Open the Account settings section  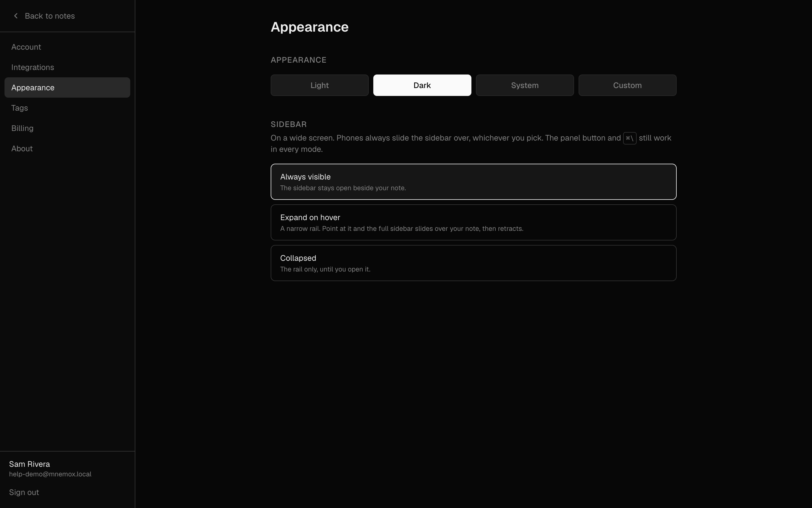coord(67,47)
